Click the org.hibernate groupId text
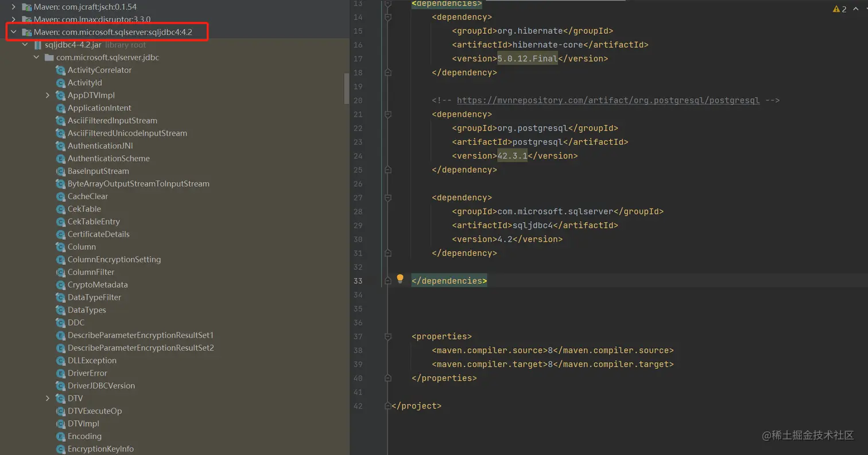This screenshot has height=455, width=868. (x=533, y=31)
